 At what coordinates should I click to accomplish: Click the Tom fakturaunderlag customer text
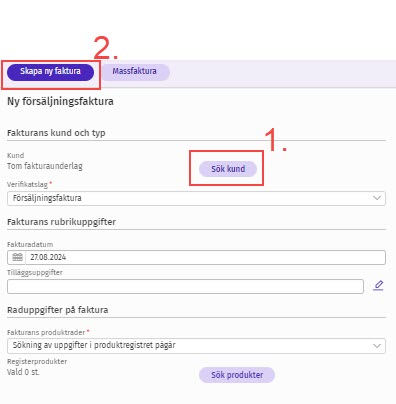tap(45, 166)
